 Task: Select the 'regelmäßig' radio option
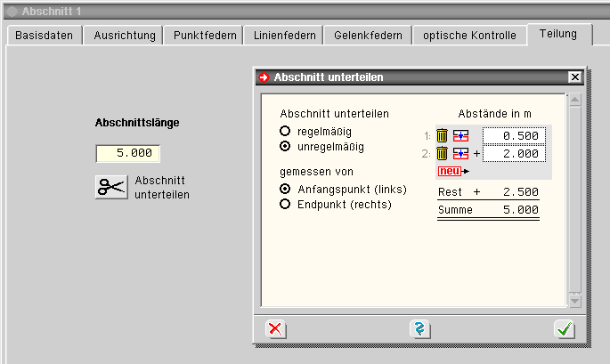point(286,131)
